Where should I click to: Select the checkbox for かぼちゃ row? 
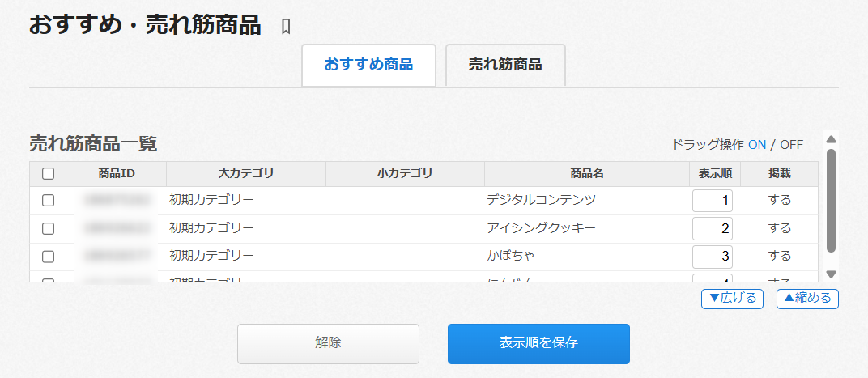click(48, 257)
